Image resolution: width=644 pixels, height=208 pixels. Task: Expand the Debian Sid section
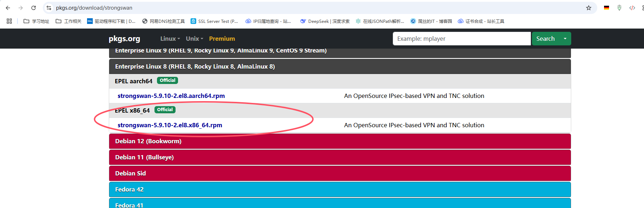(x=340, y=173)
